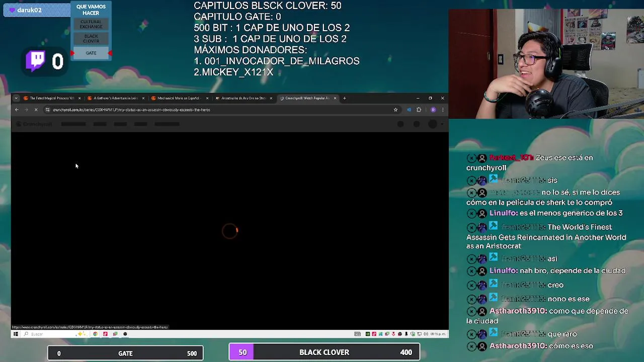Click the BLACK CLOVER progress bar
This screenshot has width=644, height=362.
(x=325, y=352)
